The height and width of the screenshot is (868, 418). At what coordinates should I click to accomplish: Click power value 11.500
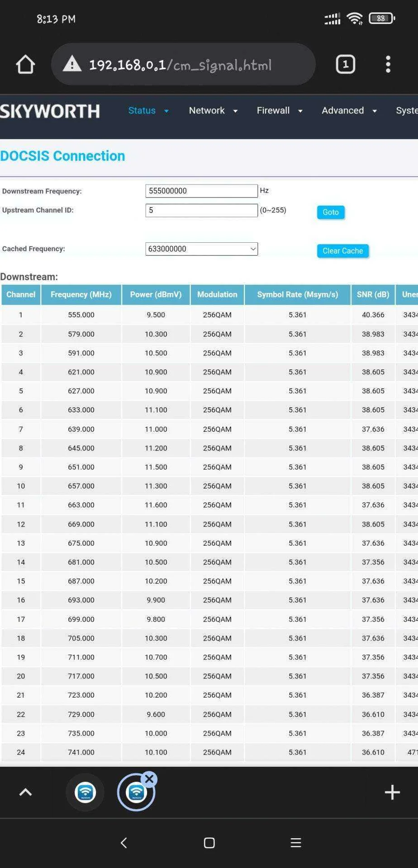coord(156,467)
